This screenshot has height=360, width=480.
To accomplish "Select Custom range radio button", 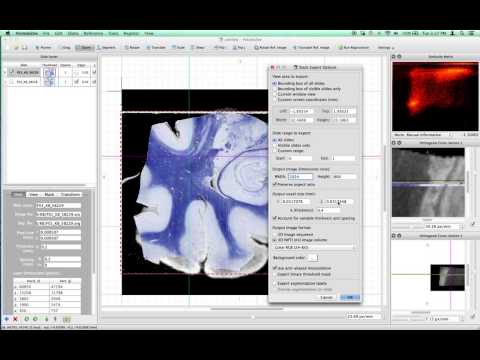I will (x=275, y=151).
